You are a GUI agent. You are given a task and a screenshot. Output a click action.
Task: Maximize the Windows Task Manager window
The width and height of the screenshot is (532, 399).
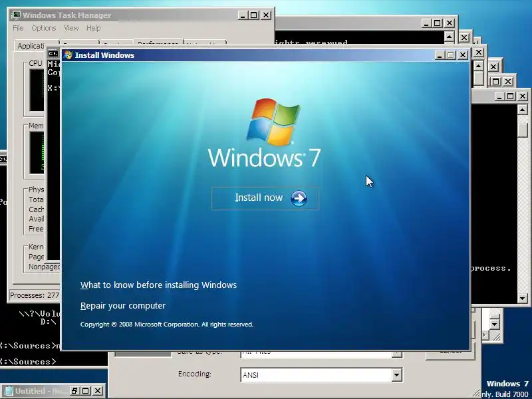254,15
